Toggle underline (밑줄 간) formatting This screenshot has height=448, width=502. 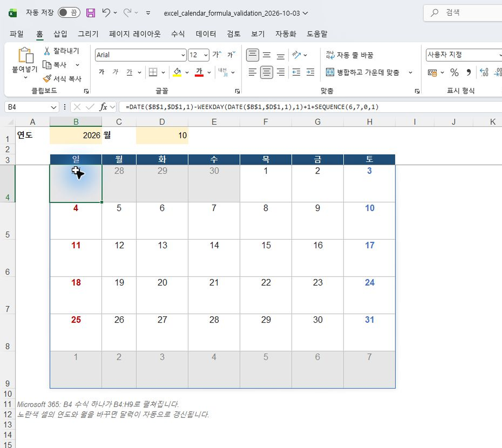tap(129, 72)
